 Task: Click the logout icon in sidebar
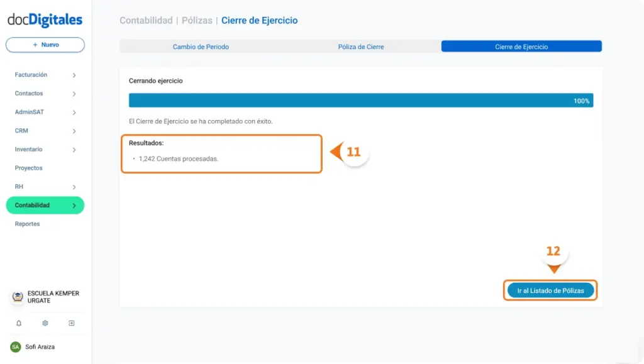click(x=72, y=323)
